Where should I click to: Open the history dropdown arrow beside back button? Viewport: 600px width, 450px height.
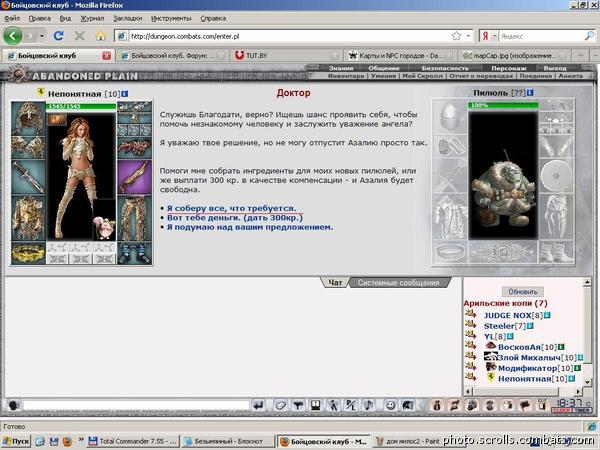[x=41, y=36]
